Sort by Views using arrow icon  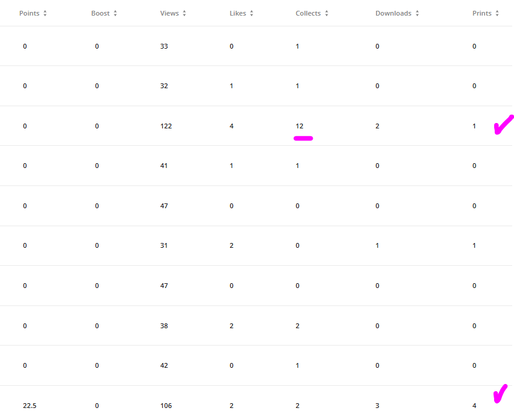tap(184, 13)
